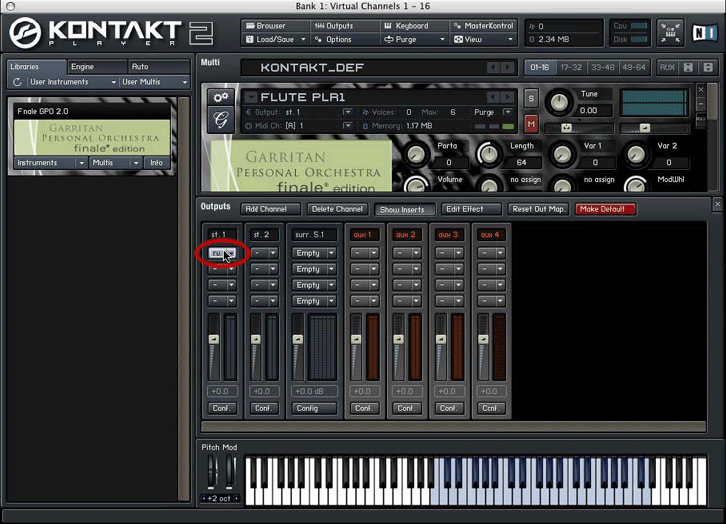Click the Length knob
Image resolution: width=726 pixels, height=524 pixels.
click(x=489, y=155)
